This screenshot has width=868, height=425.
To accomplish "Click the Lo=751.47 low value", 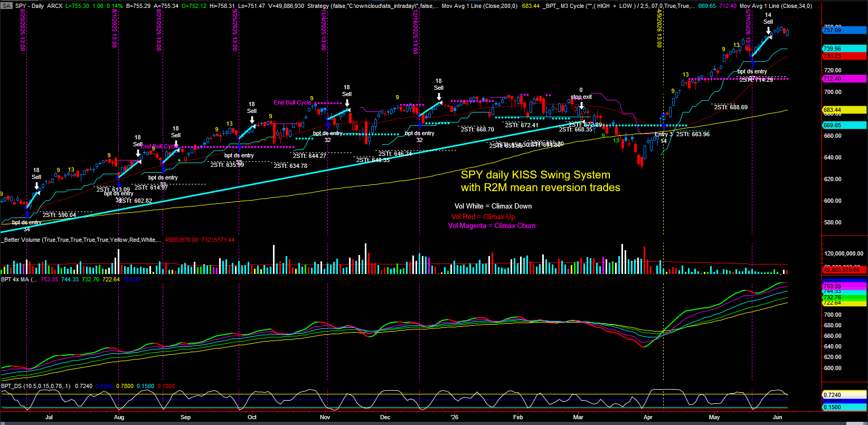I will (252, 6).
